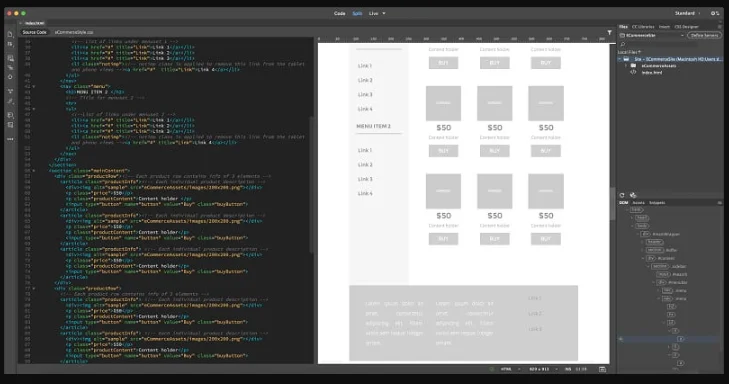Click the Open Documents icon in left toolbar
729x384 pixels.
click(10, 34)
